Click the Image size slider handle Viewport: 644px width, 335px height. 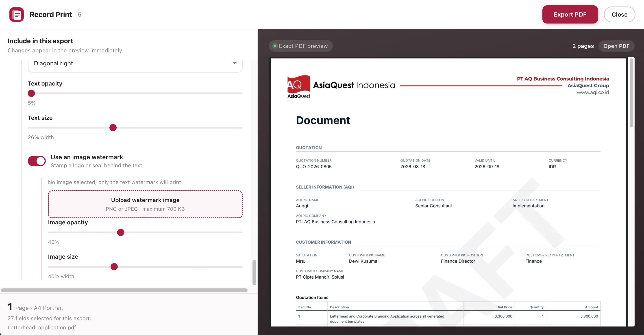point(114,267)
